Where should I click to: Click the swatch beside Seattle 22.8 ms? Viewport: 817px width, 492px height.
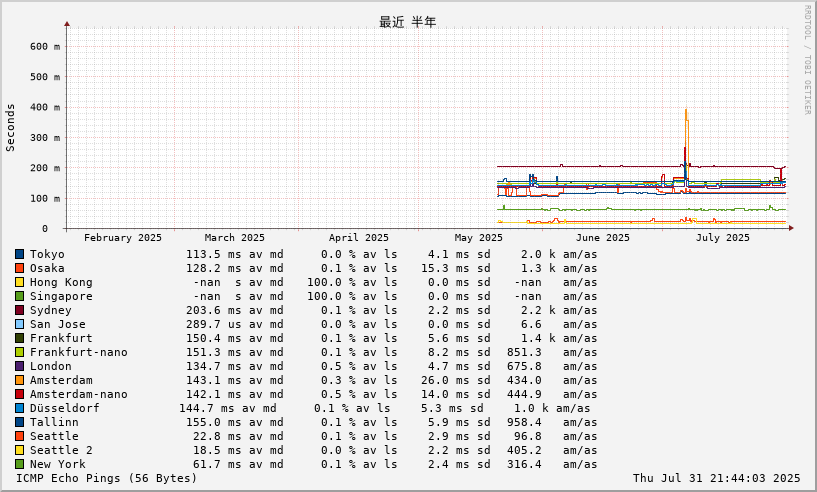[x=19, y=436]
